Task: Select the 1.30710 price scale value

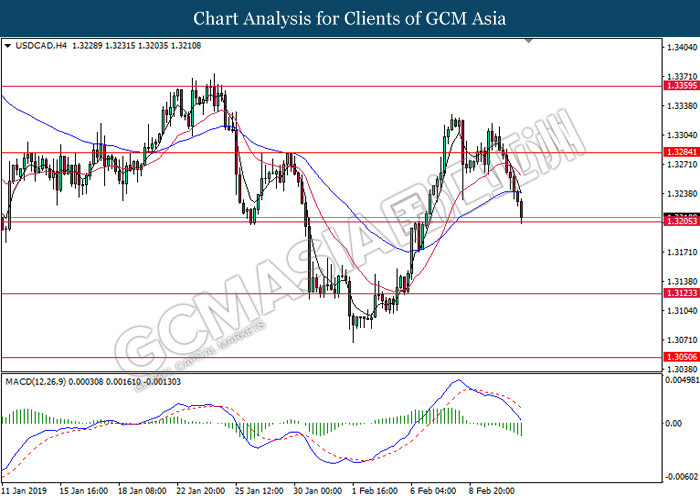Action: [682, 340]
